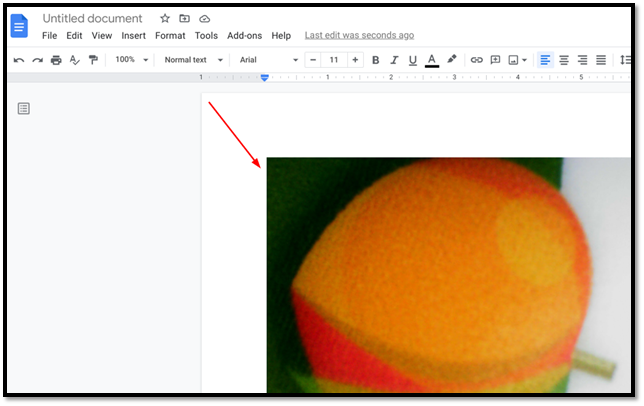Set left text alignment
This screenshot has width=644, height=406.
pos(545,60)
